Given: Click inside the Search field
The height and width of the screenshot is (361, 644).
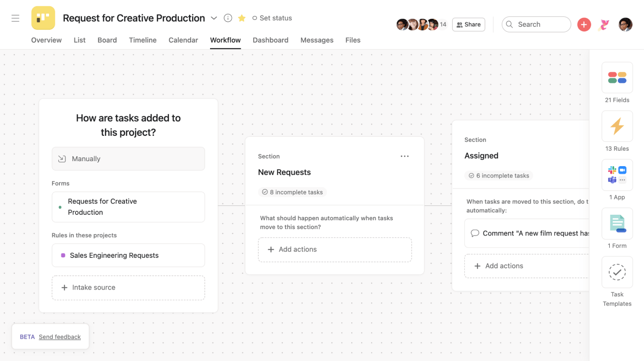Looking at the screenshot, I should (536, 24).
